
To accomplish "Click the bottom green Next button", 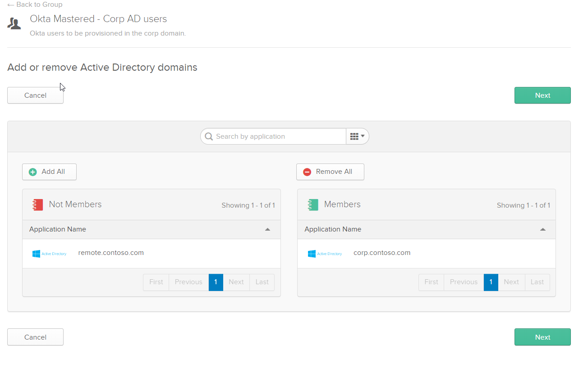I will [542, 337].
